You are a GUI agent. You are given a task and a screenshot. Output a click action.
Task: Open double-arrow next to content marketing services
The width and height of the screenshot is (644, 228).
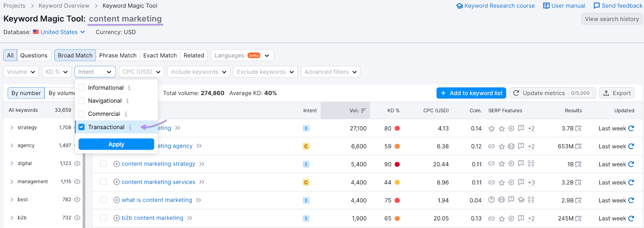[202, 182]
